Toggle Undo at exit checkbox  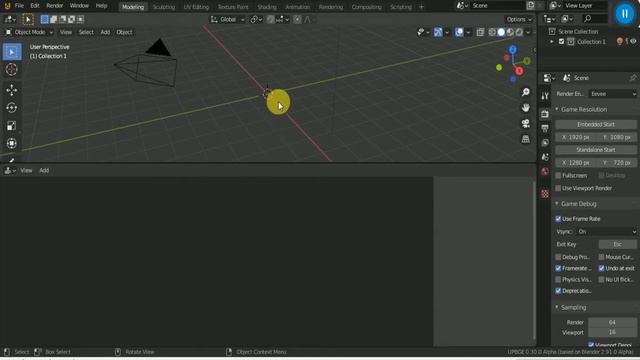(x=602, y=268)
